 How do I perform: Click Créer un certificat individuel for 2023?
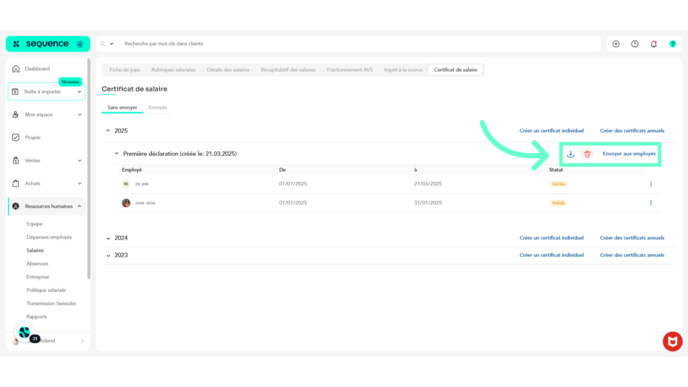click(x=552, y=255)
